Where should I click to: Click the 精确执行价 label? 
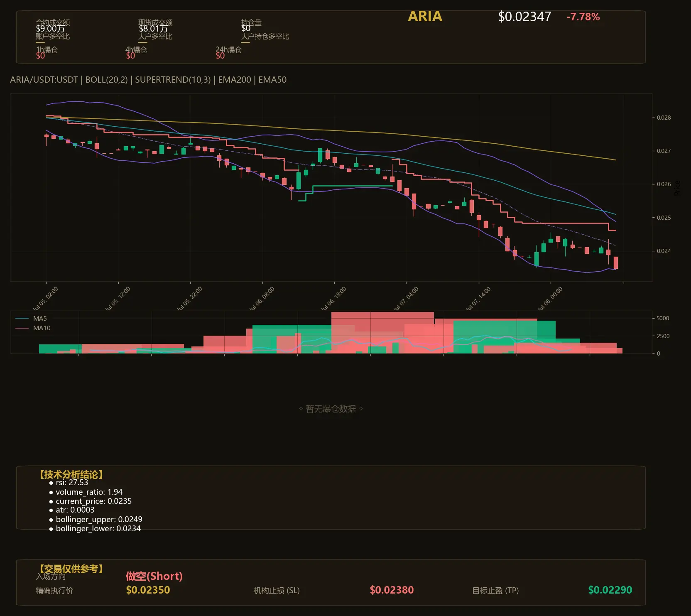[x=54, y=590]
